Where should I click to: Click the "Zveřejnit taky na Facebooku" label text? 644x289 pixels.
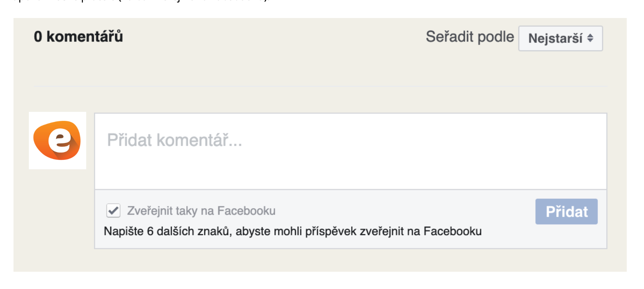(201, 211)
